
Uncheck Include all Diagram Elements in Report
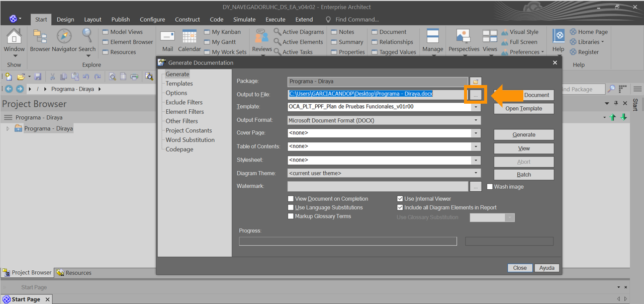(x=400, y=207)
